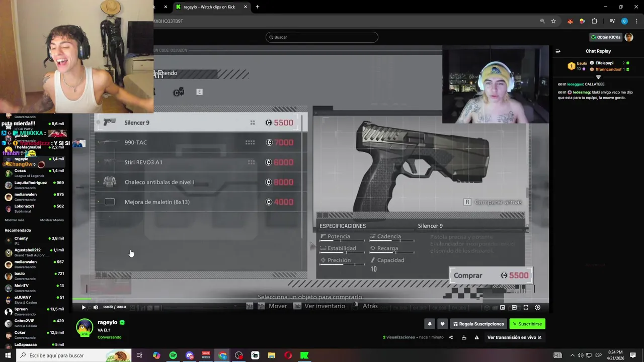This screenshot has height=362, width=644.
Task: Open Task View on the taskbar
Action: (x=139, y=355)
